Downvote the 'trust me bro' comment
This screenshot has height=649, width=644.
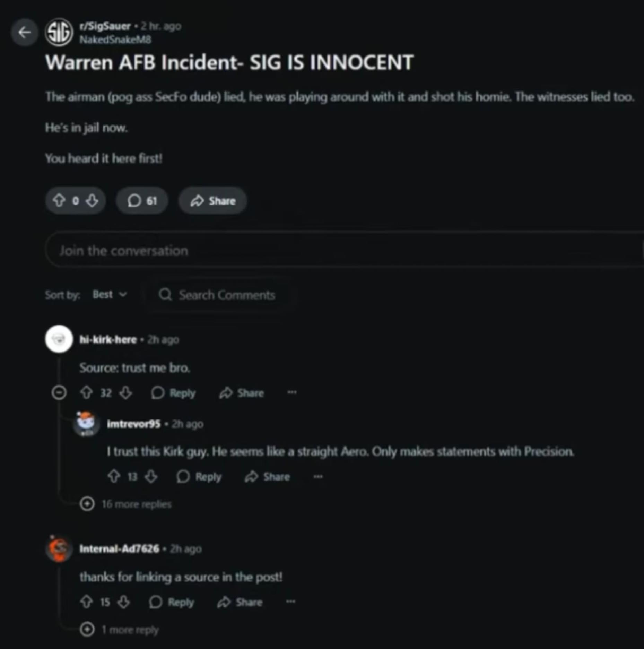pos(125,393)
